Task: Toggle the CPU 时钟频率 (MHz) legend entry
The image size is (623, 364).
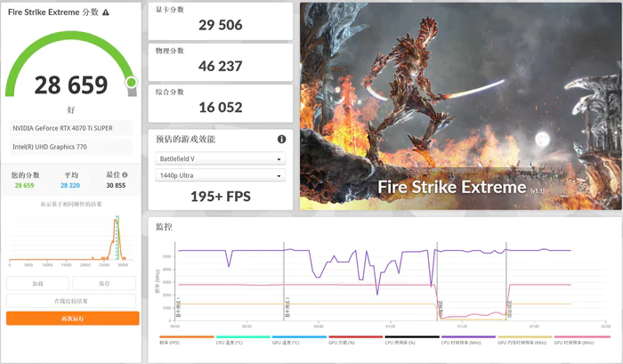Action: 468,340
